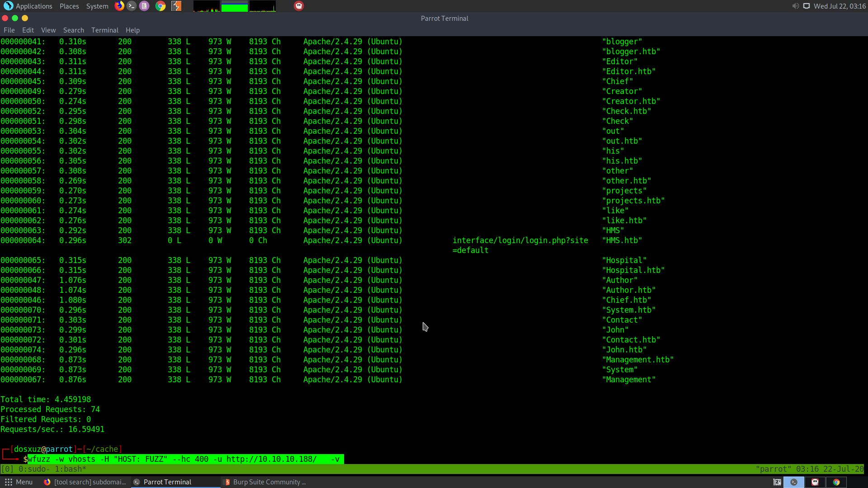Click the red ghost tray icon

tap(299, 6)
